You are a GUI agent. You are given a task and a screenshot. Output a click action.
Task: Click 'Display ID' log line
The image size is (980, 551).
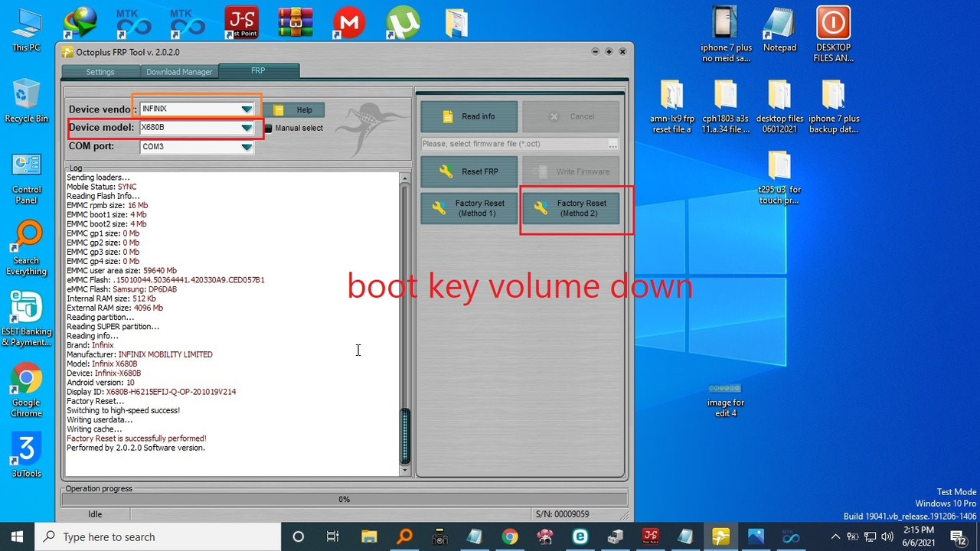[152, 392]
